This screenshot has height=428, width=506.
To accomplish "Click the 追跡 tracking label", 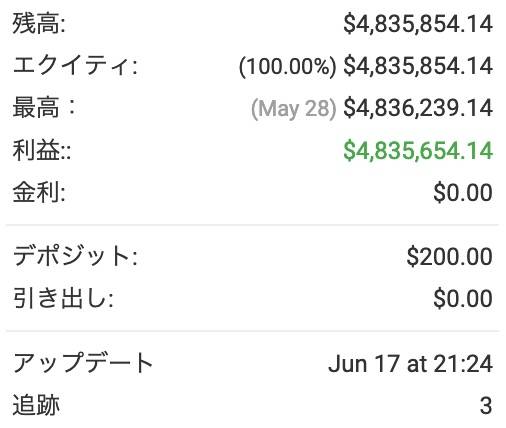I will (x=36, y=405).
